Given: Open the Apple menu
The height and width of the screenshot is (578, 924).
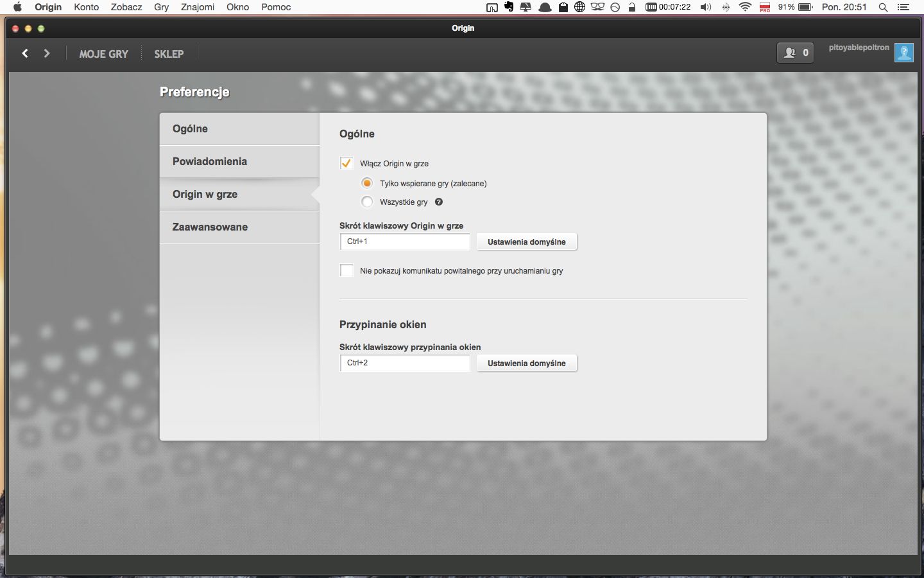Looking at the screenshot, I should [x=17, y=7].
